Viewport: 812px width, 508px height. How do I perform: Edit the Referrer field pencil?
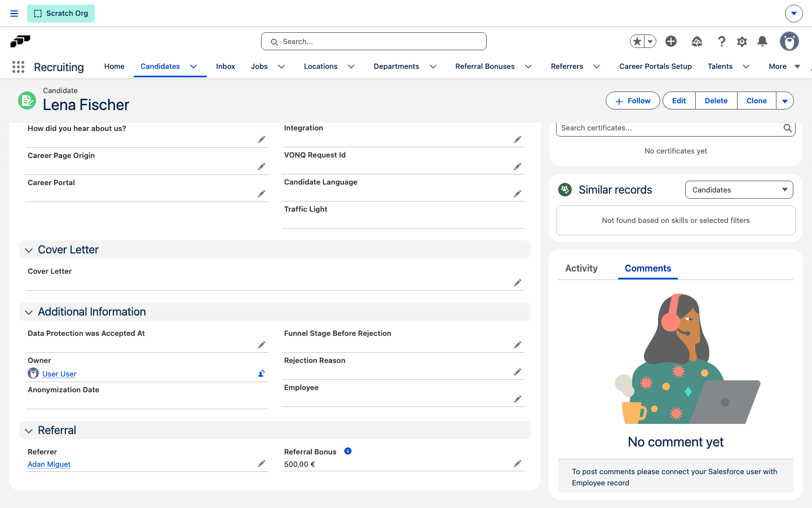(x=262, y=463)
